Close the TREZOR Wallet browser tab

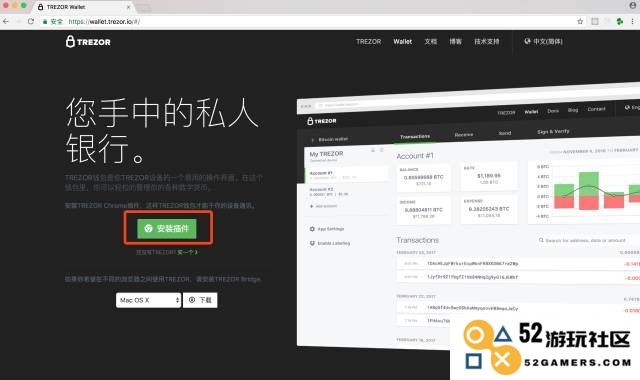click(x=128, y=7)
